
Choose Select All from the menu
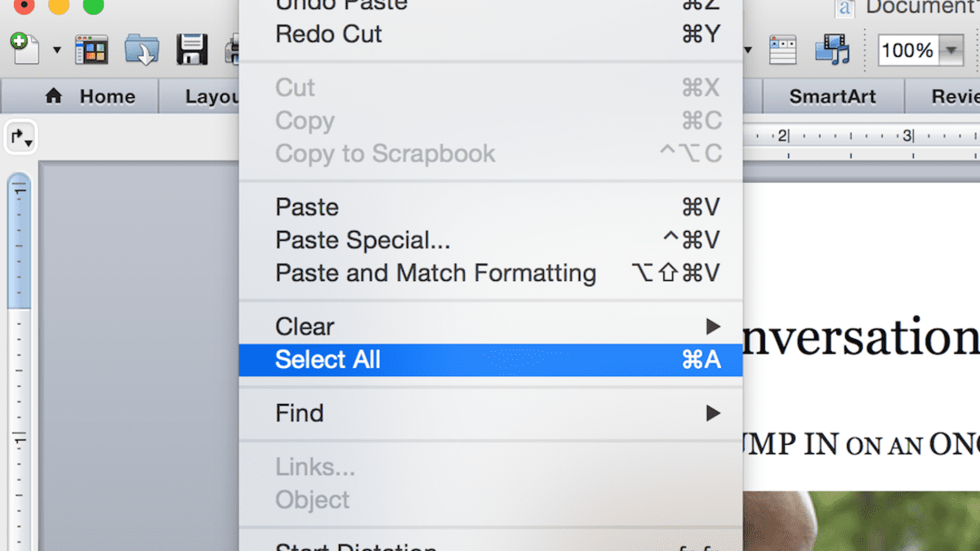click(x=490, y=360)
